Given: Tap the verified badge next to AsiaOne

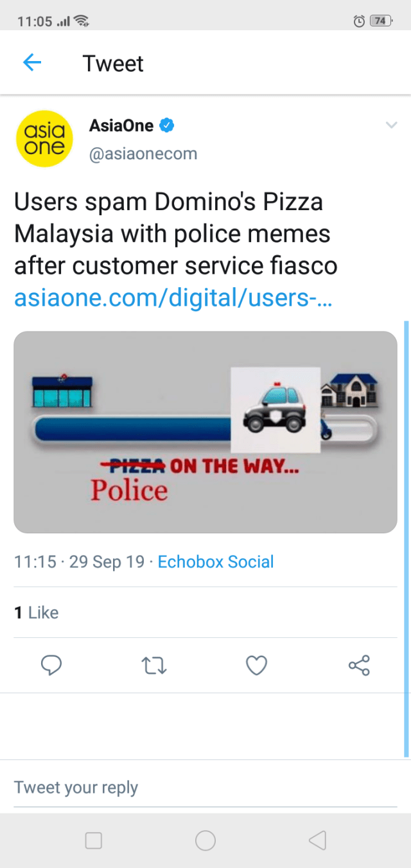Looking at the screenshot, I should (x=167, y=125).
